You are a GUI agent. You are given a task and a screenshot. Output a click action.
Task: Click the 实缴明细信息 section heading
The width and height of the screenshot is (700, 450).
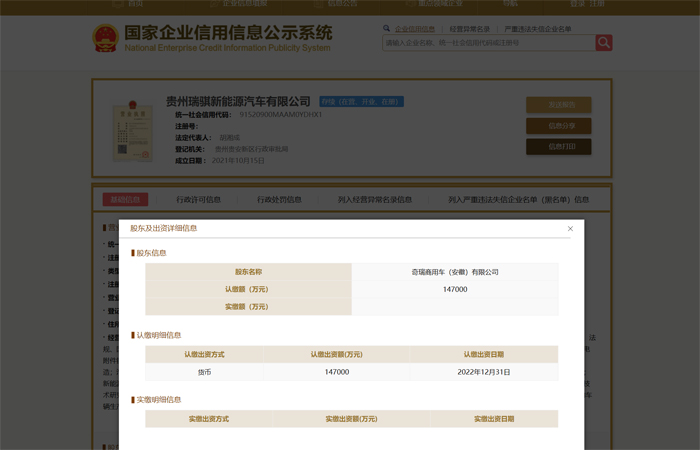click(158, 400)
